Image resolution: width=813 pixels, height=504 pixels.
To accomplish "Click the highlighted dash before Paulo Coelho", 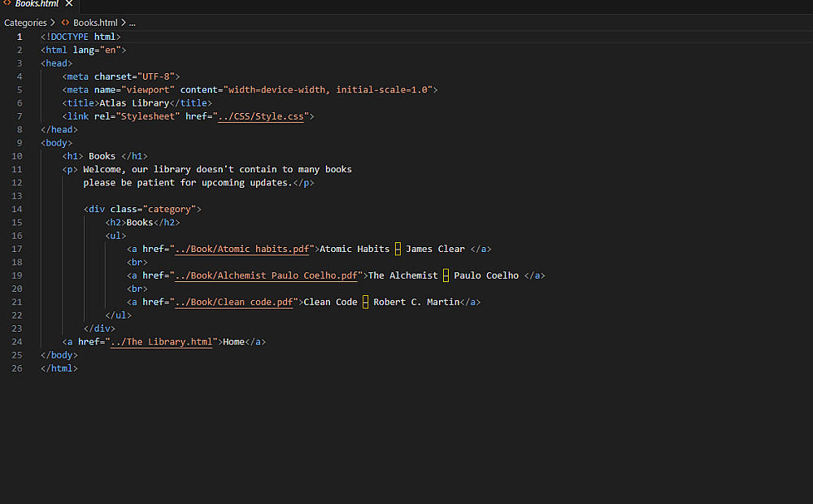I will 446,276.
